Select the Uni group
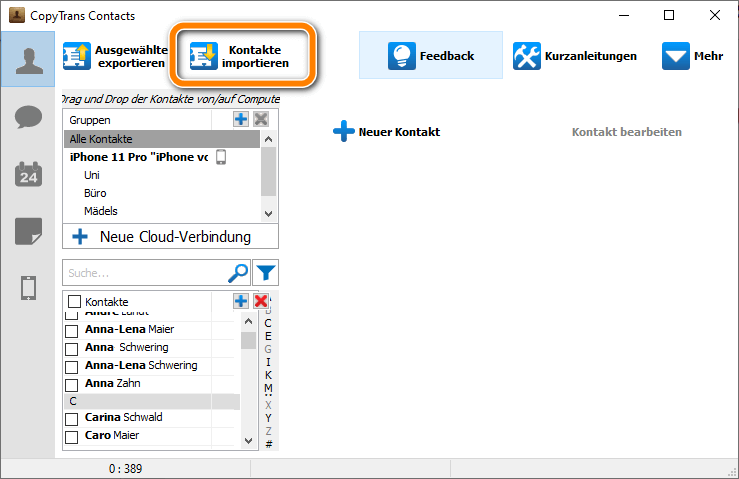 [x=92, y=175]
